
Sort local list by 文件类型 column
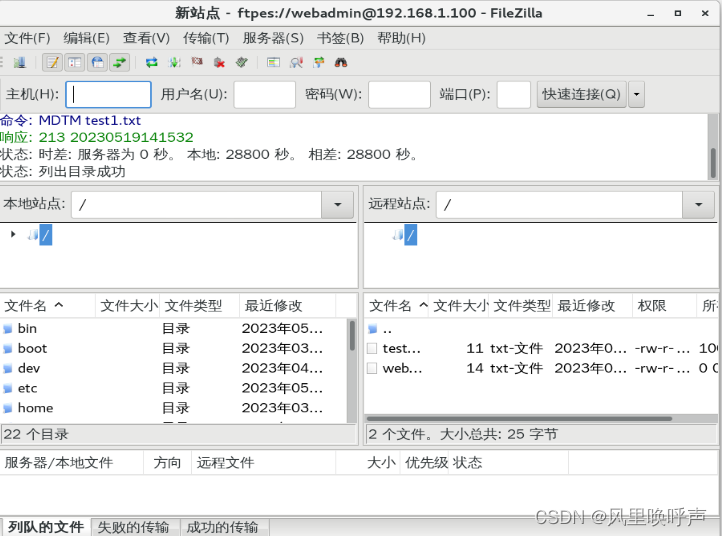click(x=199, y=305)
